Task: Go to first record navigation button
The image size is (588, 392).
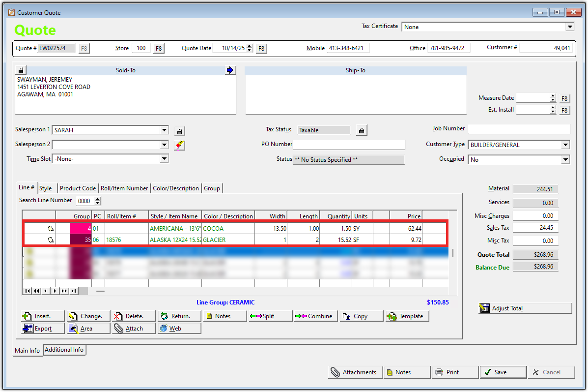Action: click(x=28, y=291)
